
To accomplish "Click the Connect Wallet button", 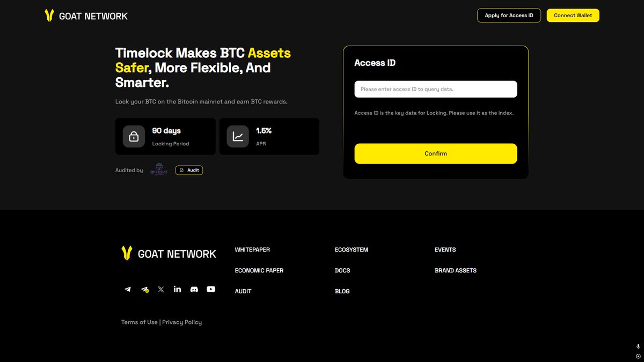I will point(573,16).
